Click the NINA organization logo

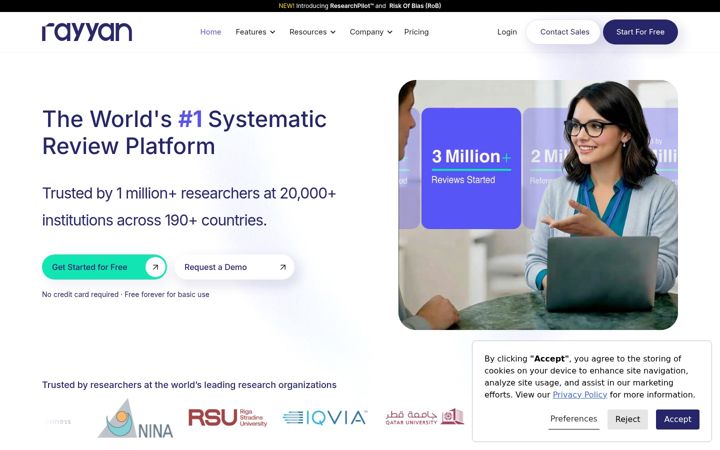(x=135, y=418)
